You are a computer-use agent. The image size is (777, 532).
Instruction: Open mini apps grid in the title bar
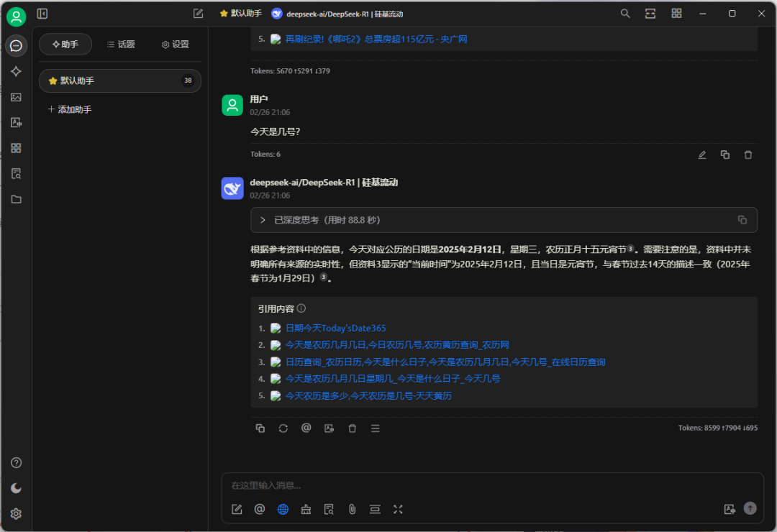coord(676,14)
